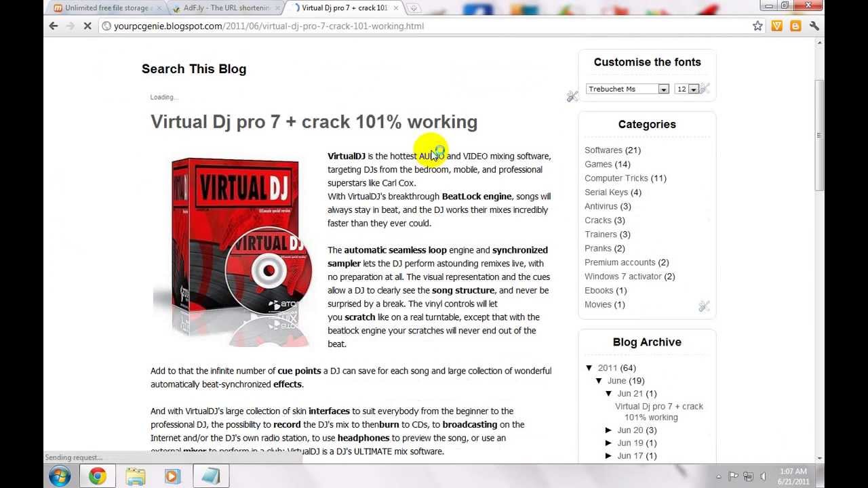Screen dimensions: 868x488
Task: Close the AdF.ly tab
Action: point(277,8)
